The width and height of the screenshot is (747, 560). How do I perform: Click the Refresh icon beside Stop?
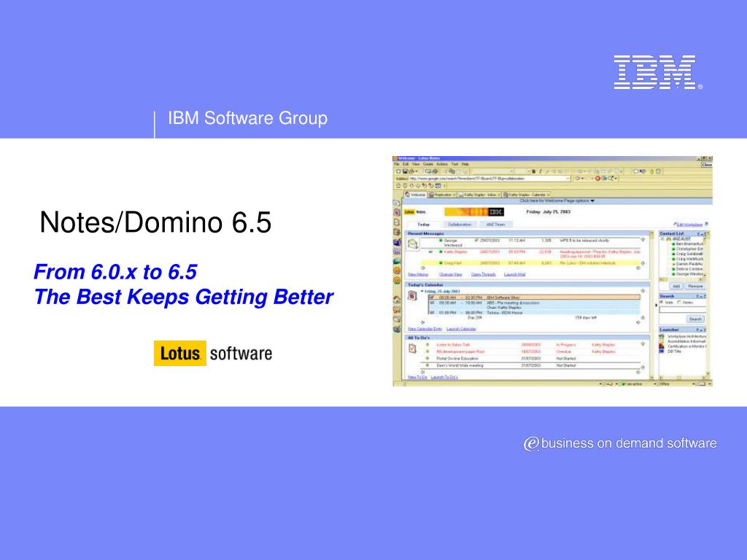[605, 179]
